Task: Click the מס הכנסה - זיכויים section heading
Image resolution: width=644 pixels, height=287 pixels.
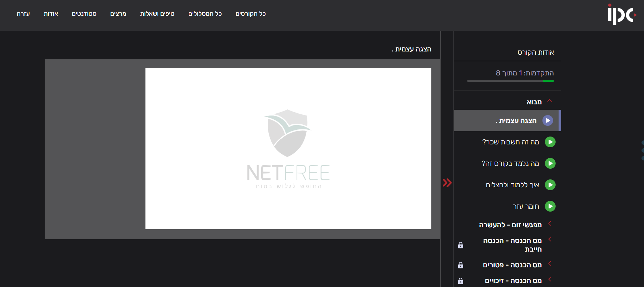Action: pyautogui.click(x=513, y=281)
